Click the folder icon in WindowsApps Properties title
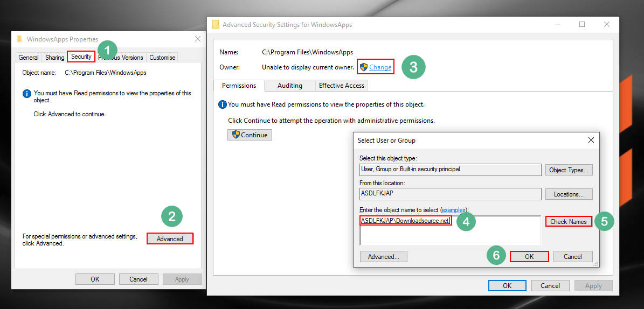Viewport: 644px width, 309px height. click(x=19, y=39)
